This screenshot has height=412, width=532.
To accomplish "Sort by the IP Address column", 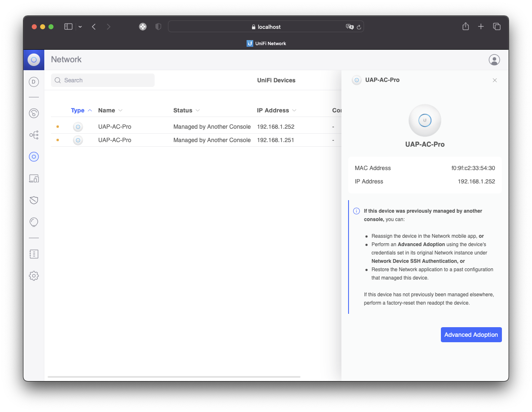I will (x=277, y=110).
